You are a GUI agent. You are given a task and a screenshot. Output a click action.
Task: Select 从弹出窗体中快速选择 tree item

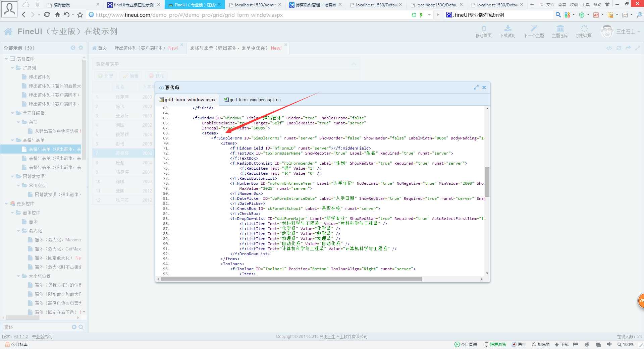click(56, 131)
